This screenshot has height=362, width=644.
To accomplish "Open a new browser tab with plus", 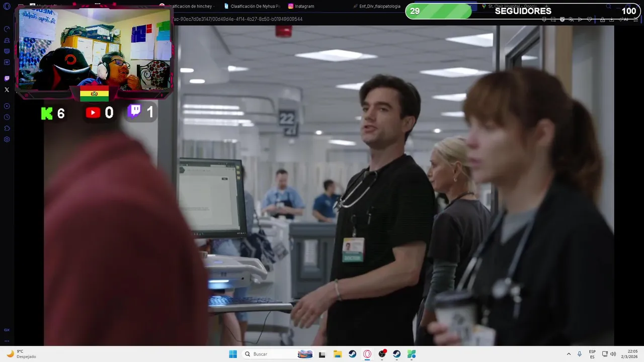I will pyautogui.click(x=547, y=7).
